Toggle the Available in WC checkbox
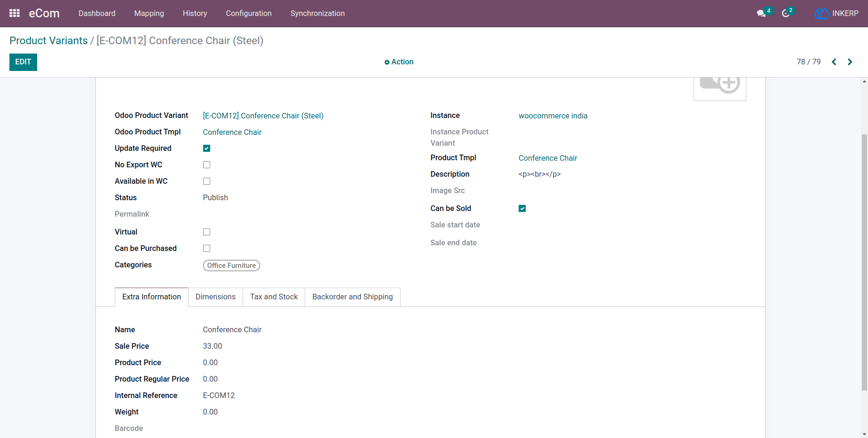The image size is (868, 438). (206, 181)
